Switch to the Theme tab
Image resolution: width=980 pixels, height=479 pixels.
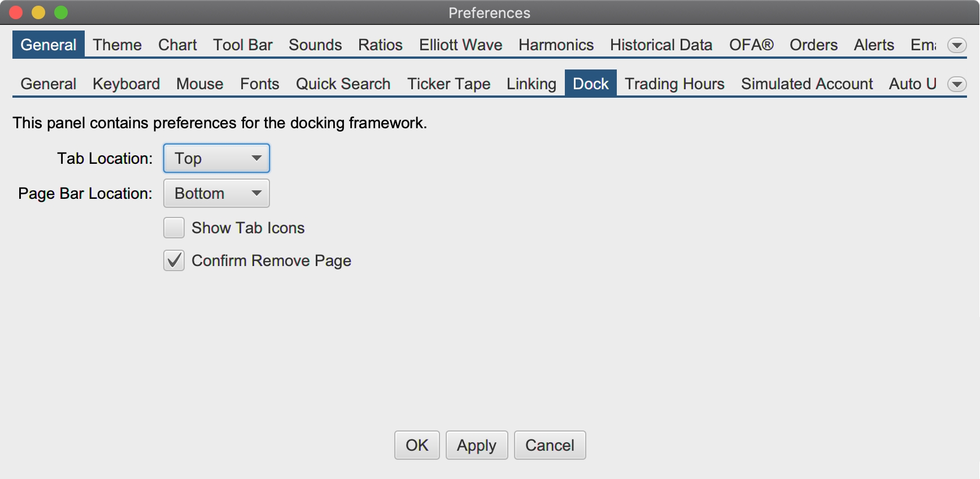point(117,45)
